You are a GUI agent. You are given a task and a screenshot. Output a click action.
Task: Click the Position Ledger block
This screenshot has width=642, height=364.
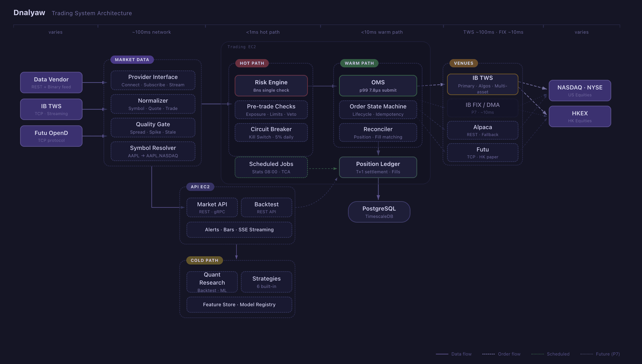point(378,167)
